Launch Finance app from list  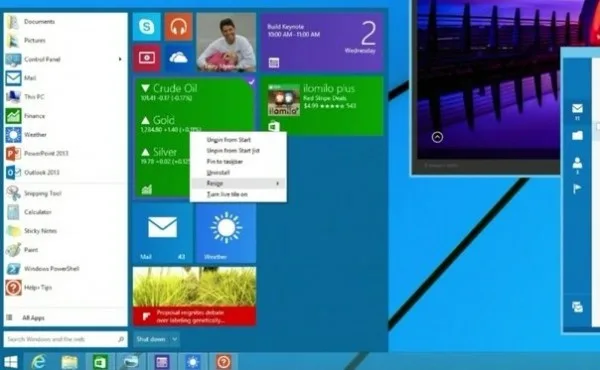(x=65, y=116)
